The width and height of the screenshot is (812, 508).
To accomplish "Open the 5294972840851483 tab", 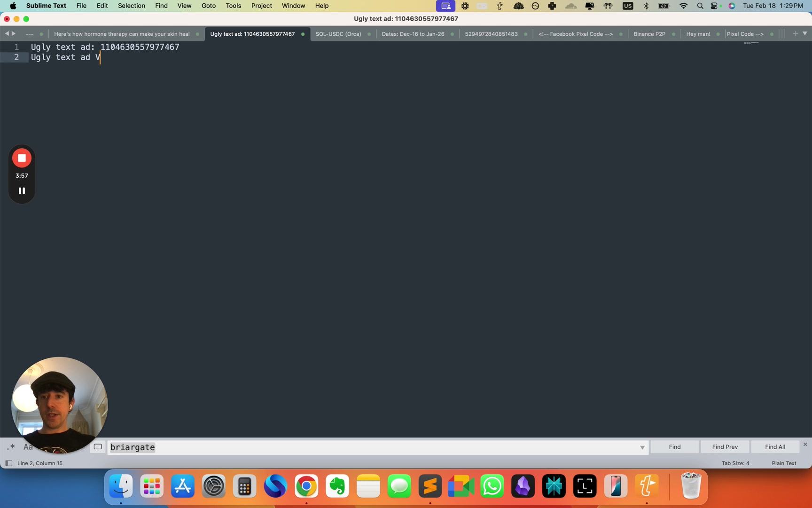I will [x=491, y=34].
